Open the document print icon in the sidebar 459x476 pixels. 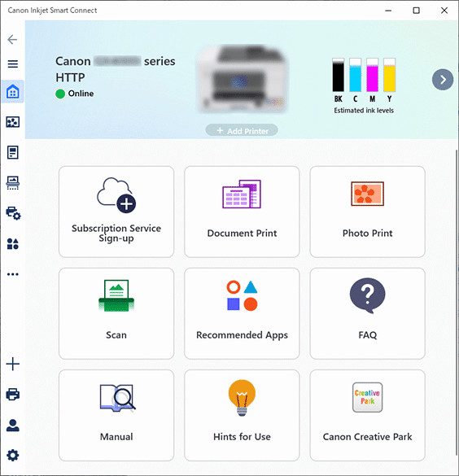click(x=13, y=152)
